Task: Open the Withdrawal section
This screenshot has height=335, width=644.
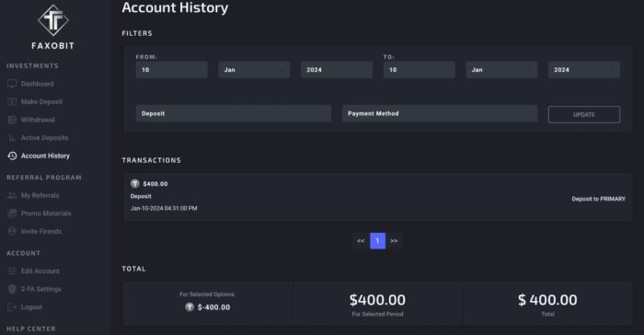Action: pyautogui.click(x=38, y=120)
